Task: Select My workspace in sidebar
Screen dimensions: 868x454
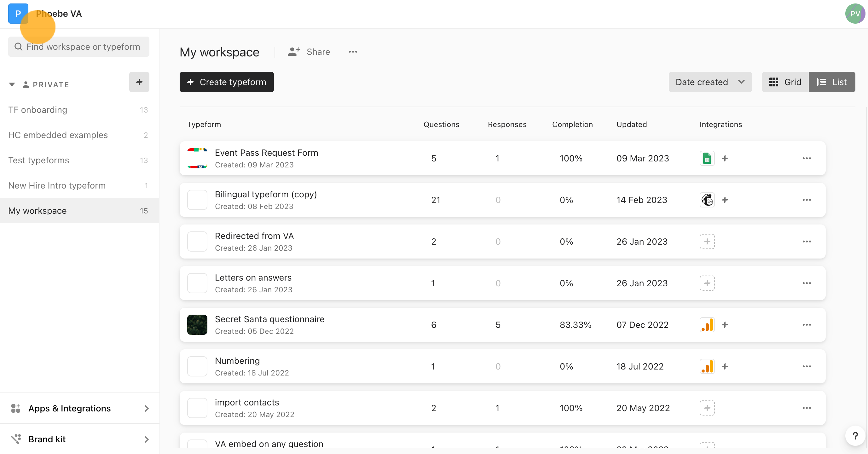Action: tap(79, 211)
